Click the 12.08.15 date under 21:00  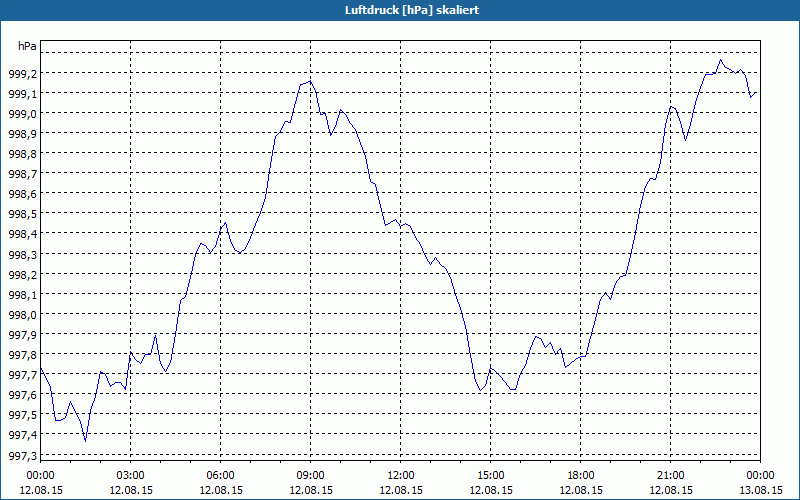[670, 490]
